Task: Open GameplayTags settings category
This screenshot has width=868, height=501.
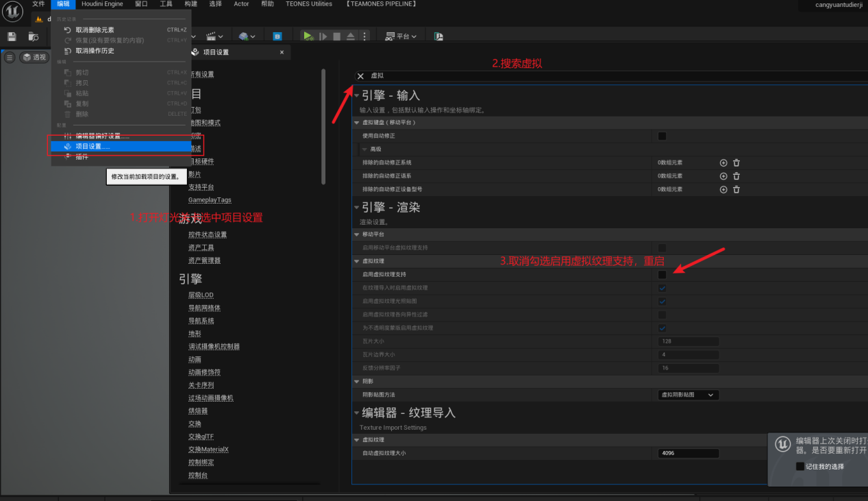Action: 210,200
